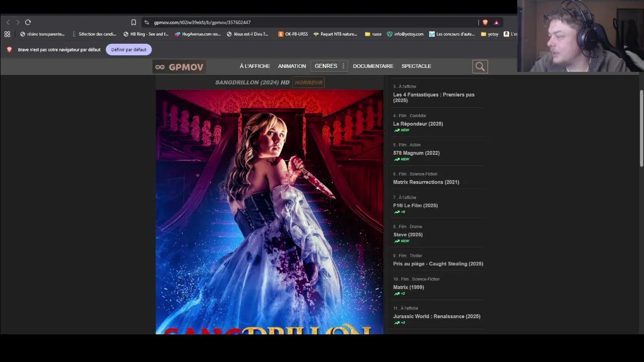
Task: Open Steve (2025) link
Action: [408, 234]
